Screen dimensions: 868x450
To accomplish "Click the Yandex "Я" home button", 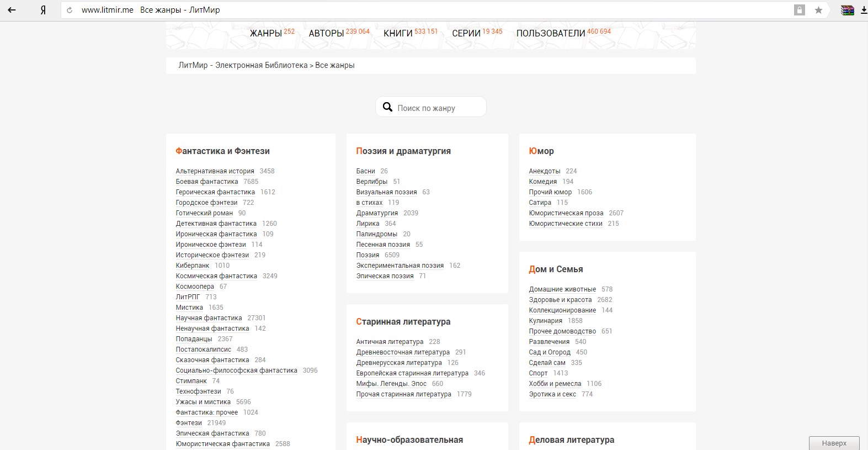I will [43, 10].
